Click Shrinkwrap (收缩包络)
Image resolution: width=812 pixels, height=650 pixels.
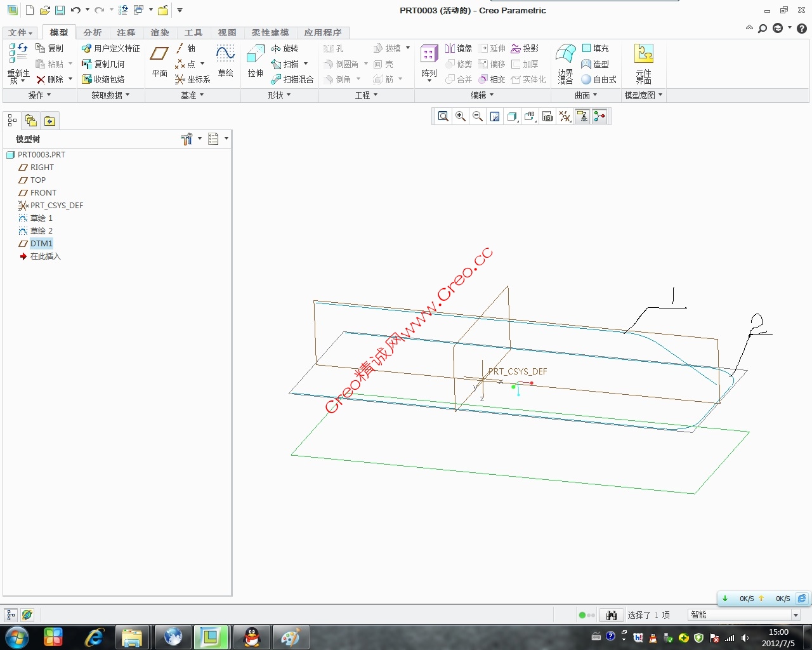coord(103,79)
